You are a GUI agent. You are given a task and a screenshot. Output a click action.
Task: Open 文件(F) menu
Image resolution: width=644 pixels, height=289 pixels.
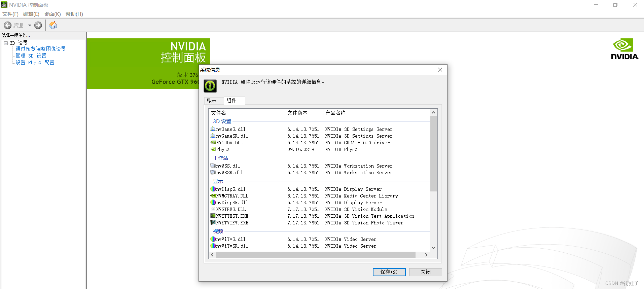(x=10, y=14)
